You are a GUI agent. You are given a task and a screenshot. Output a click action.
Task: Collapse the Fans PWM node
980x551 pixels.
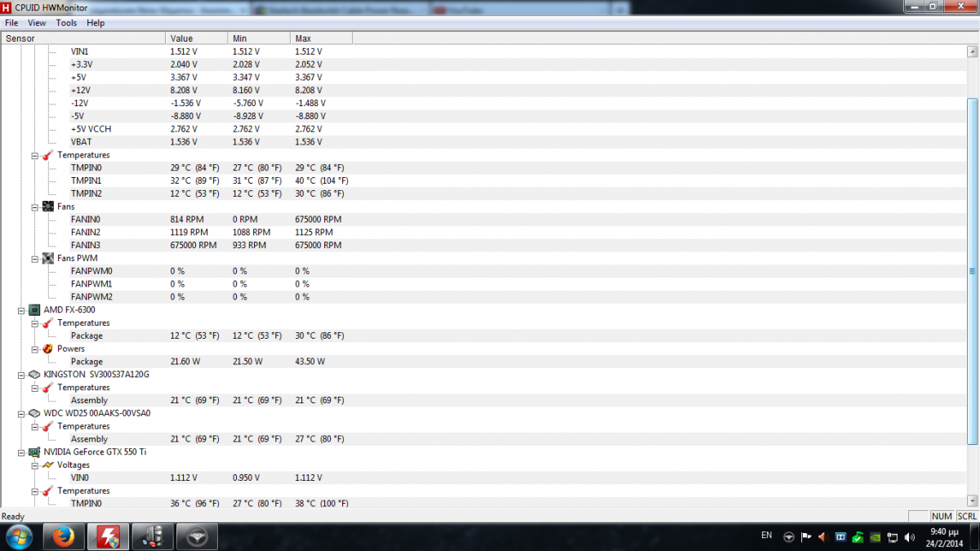click(x=34, y=258)
